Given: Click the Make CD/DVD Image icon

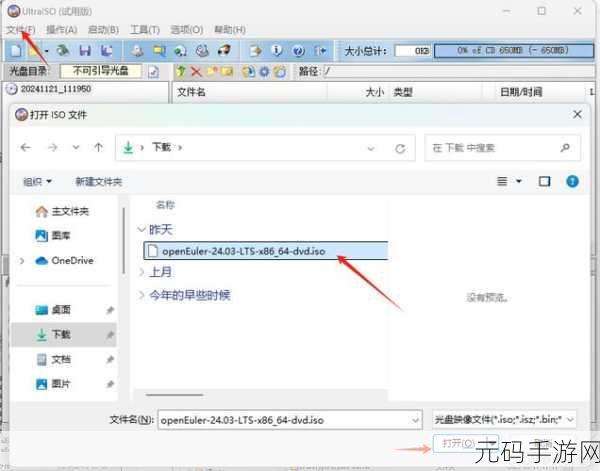Looking at the screenshot, I should coord(137,51).
